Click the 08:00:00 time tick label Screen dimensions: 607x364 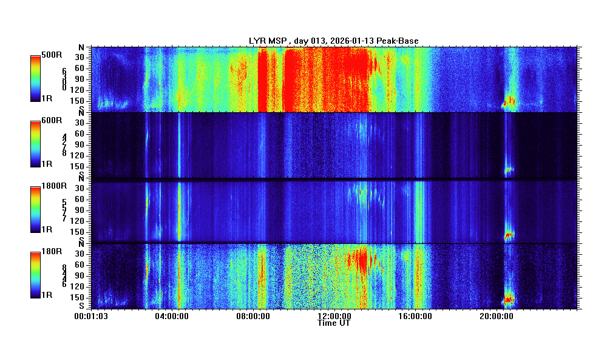253,315
